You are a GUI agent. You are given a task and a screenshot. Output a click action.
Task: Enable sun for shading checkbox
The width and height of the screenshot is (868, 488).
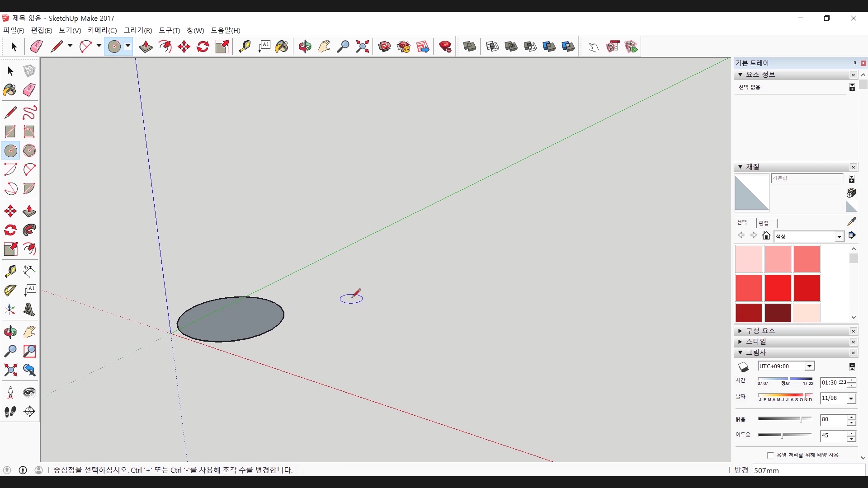click(770, 455)
